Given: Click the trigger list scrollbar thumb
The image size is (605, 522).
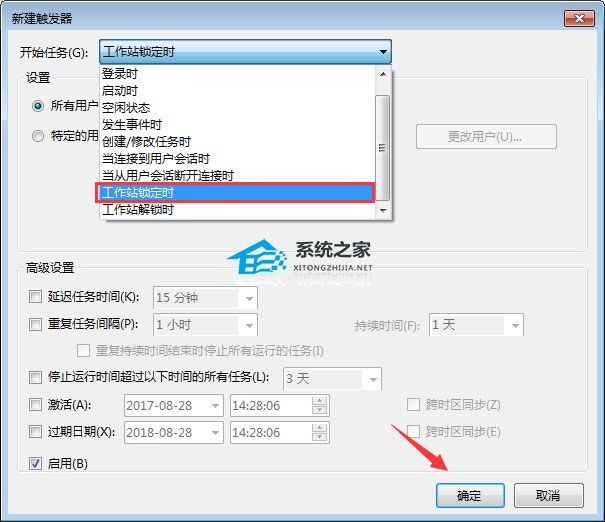Looking at the screenshot, I should coord(383,148).
